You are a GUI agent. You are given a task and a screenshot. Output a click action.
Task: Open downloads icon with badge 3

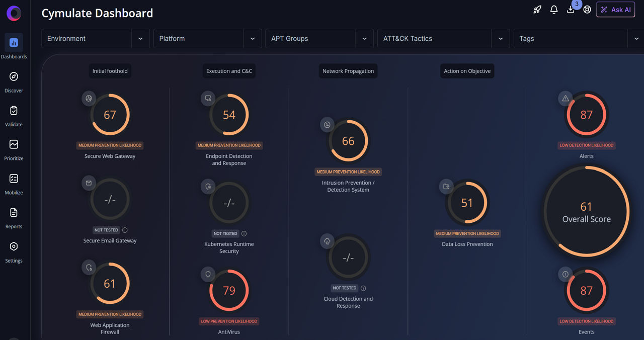[x=571, y=10]
